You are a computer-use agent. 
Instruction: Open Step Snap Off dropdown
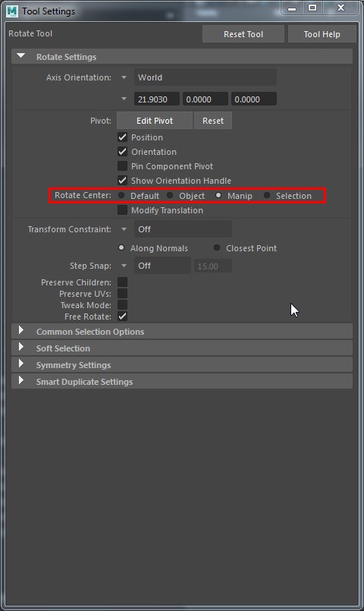162,266
